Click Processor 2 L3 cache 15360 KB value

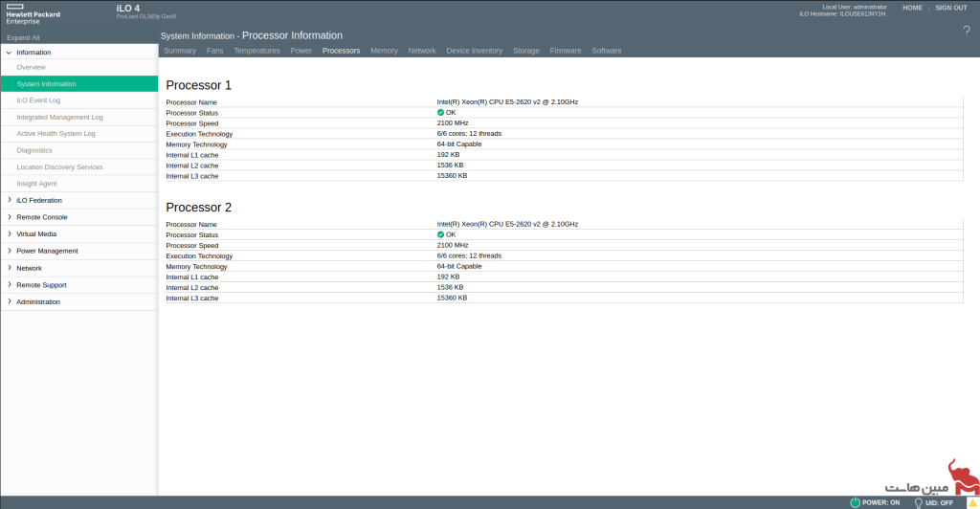452,298
